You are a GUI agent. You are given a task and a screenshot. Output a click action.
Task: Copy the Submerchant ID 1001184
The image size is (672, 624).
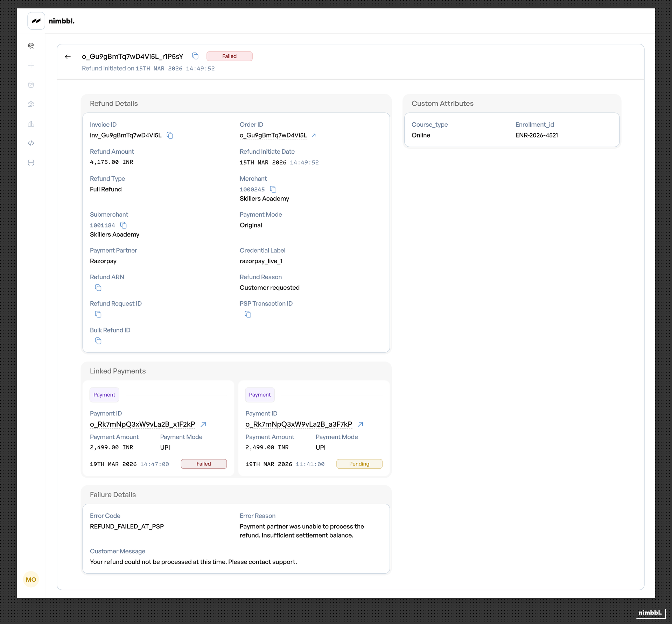(x=124, y=225)
